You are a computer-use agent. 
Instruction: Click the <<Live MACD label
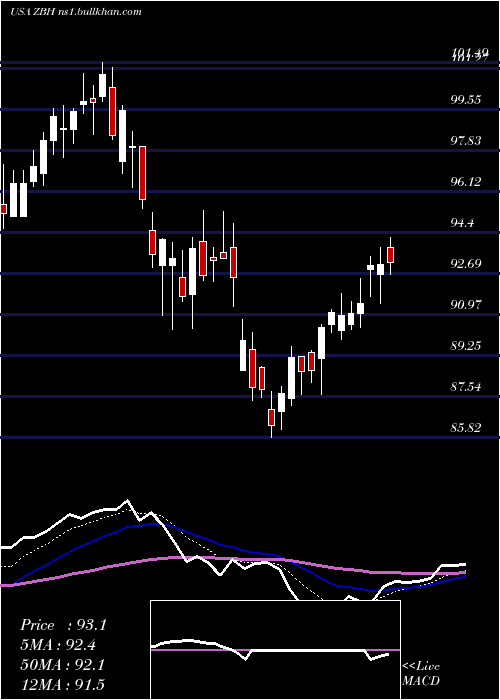coord(421,674)
